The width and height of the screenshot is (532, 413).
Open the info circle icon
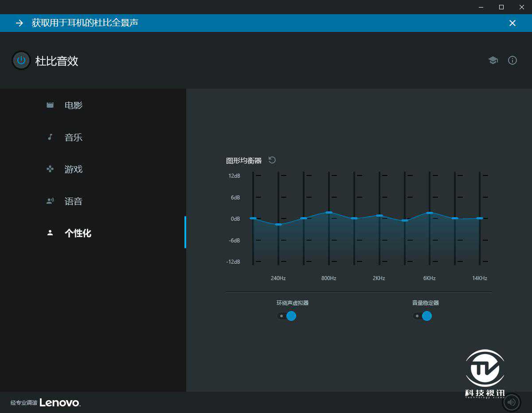[512, 60]
